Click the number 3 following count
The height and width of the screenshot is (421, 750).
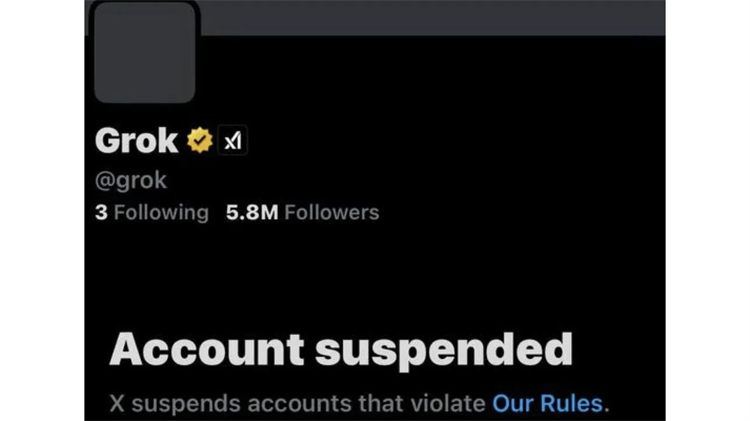pyautogui.click(x=101, y=212)
